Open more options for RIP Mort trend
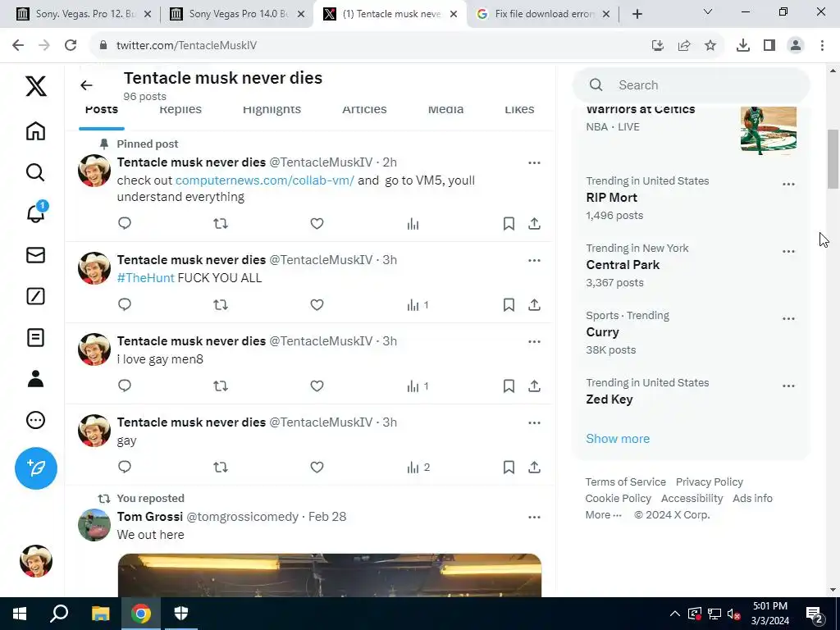 pyautogui.click(x=788, y=185)
